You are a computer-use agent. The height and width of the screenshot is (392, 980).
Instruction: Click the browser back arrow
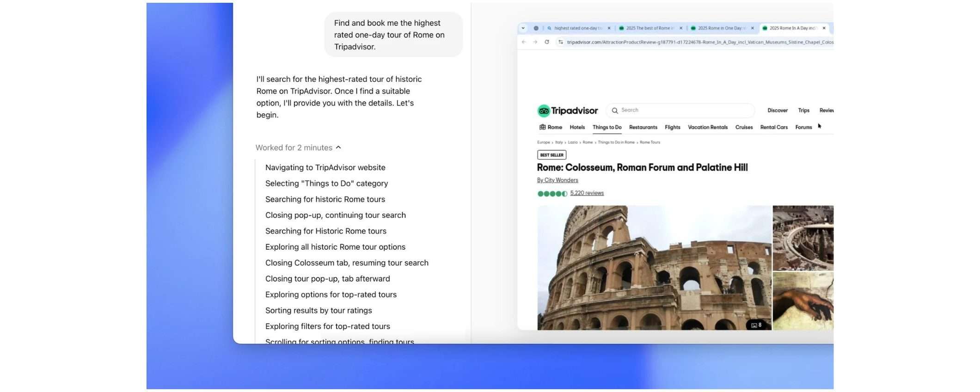(x=524, y=42)
